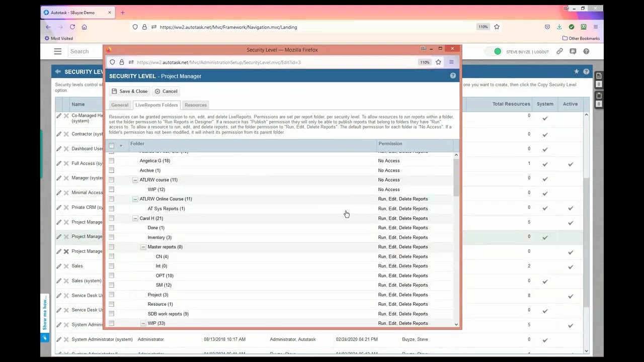This screenshot has height=362, width=644.
Task: Edit the Sales security level with pencil icon
Action: pyautogui.click(x=59, y=266)
